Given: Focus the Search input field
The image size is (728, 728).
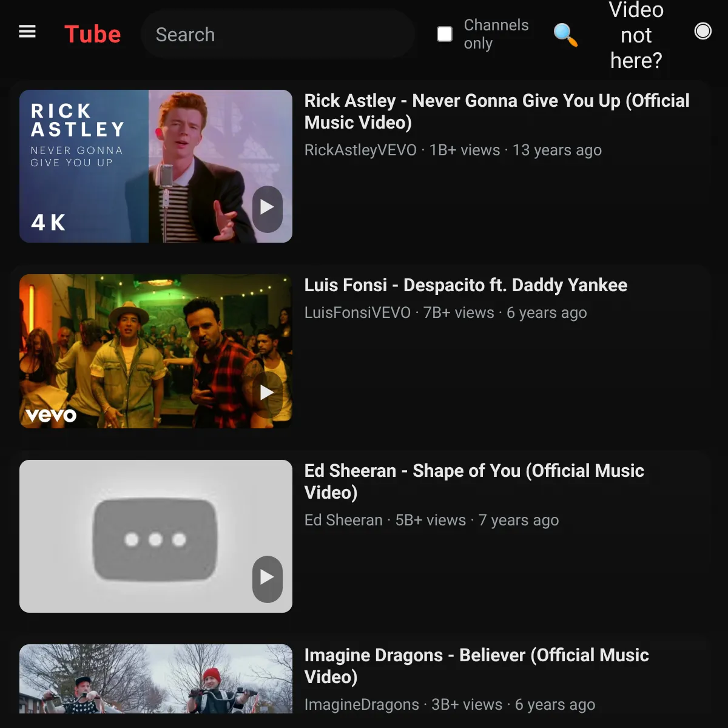Looking at the screenshot, I should [x=278, y=35].
